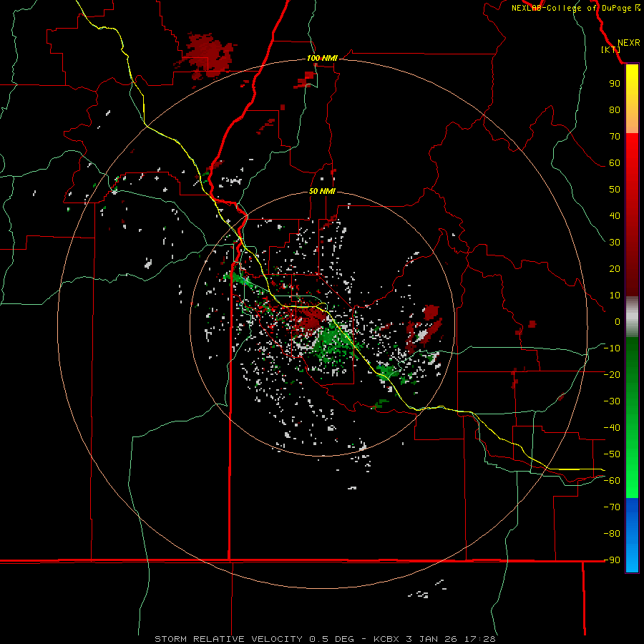Click the 20 label on the velocity scale
644x644 pixels.
tap(615, 269)
